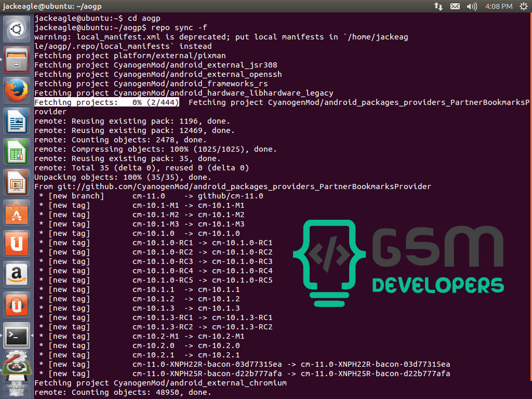
Task: Click the new tag cm-10.1.3-RC1 line
Action: pyautogui.click(x=156, y=317)
